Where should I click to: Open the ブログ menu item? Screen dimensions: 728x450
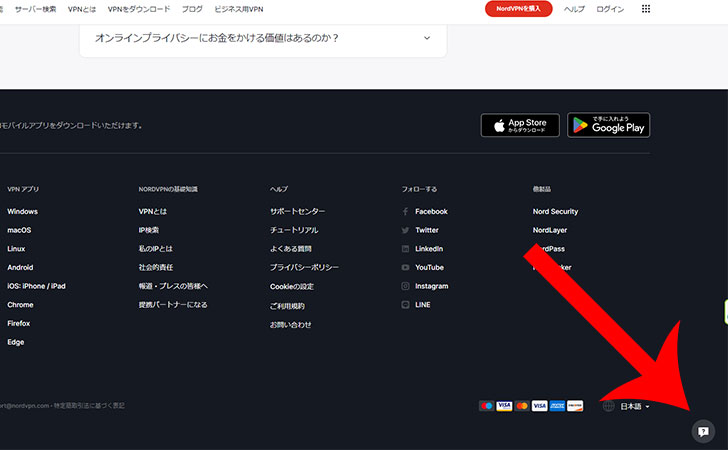[192, 9]
